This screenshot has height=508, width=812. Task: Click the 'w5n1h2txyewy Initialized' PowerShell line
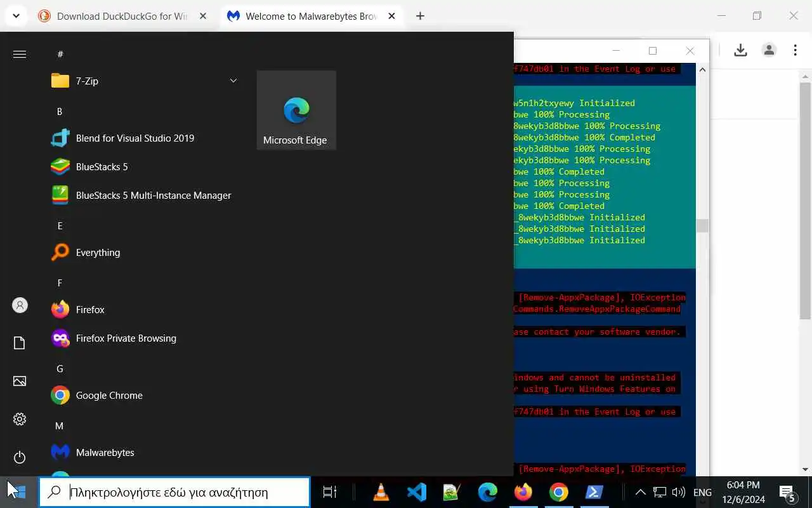(574, 103)
